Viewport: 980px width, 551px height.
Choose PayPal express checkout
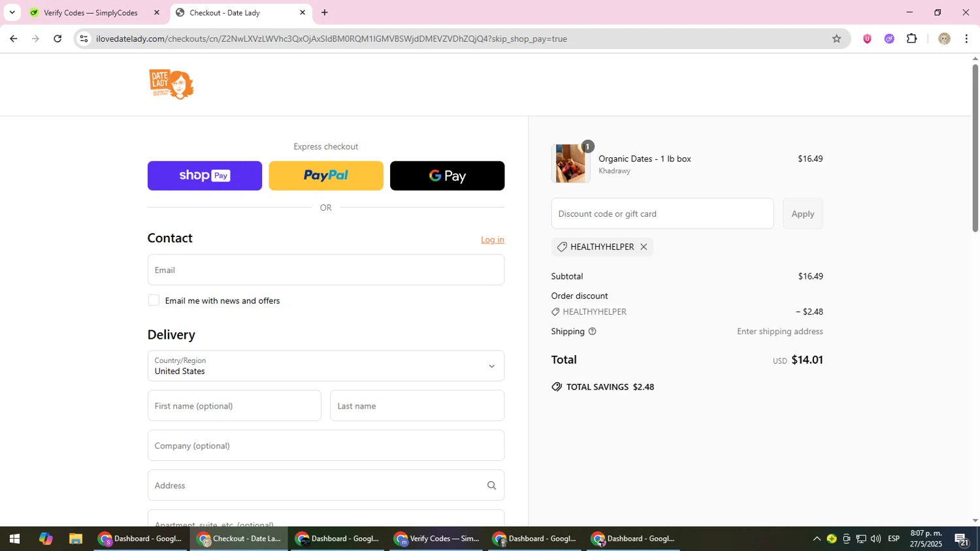point(326,176)
